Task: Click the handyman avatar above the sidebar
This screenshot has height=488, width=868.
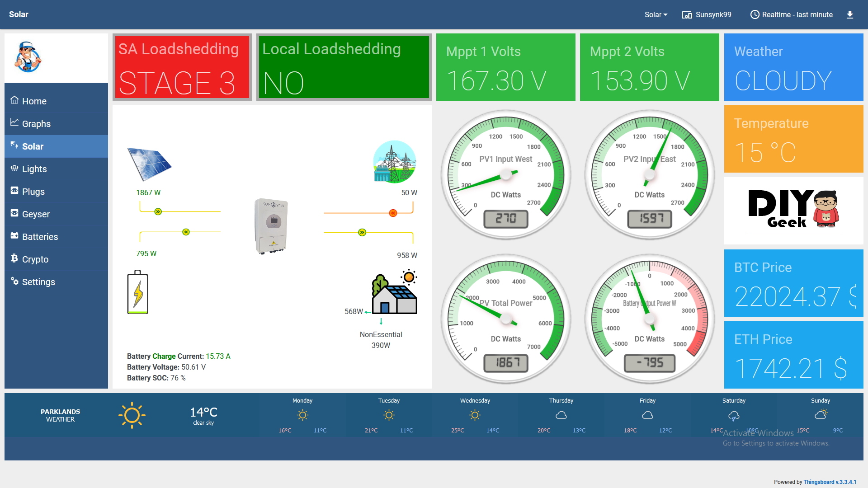Action: [x=28, y=58]
